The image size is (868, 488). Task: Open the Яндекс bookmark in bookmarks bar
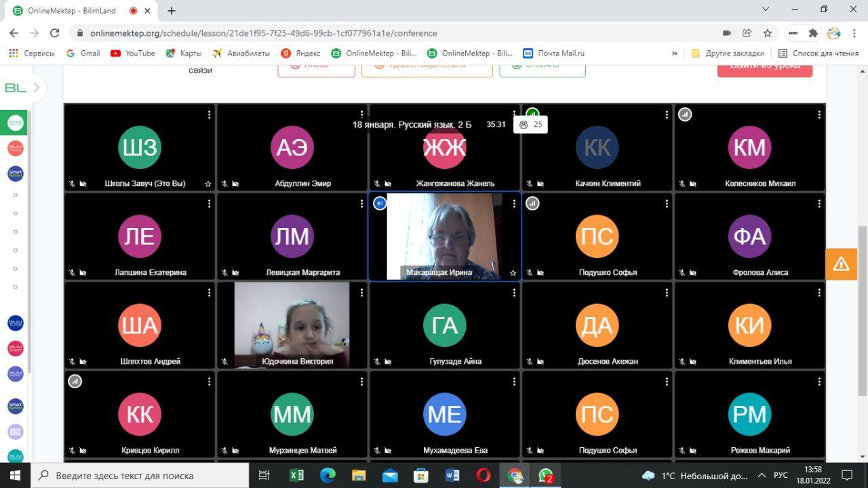click(300, 53)
